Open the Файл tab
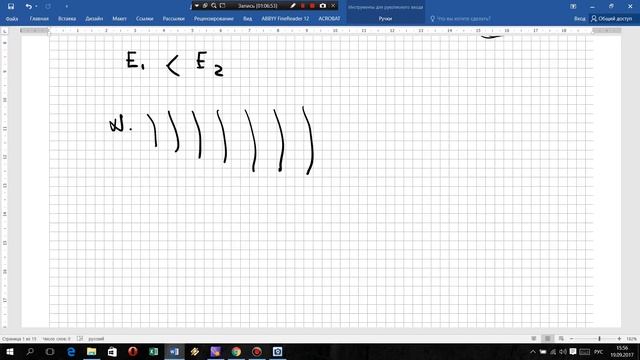The image size is (640, 360). pos(12,19)
